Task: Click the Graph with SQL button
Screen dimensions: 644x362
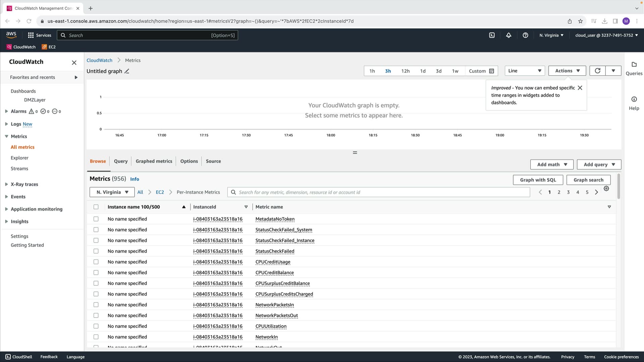Action: pos(538,180)
